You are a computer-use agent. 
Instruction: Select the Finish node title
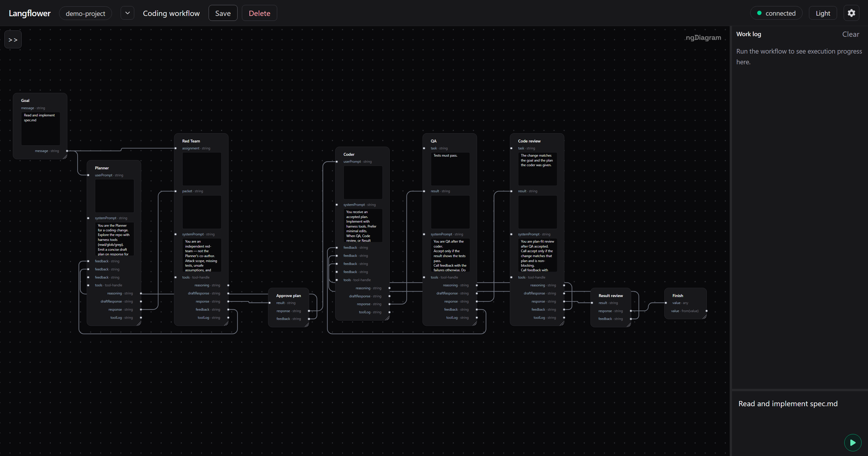(678, 295)
